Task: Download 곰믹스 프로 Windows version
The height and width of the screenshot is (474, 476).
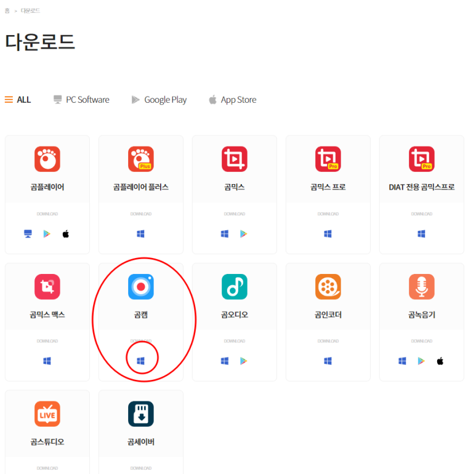Action: (x=328, y=234)
